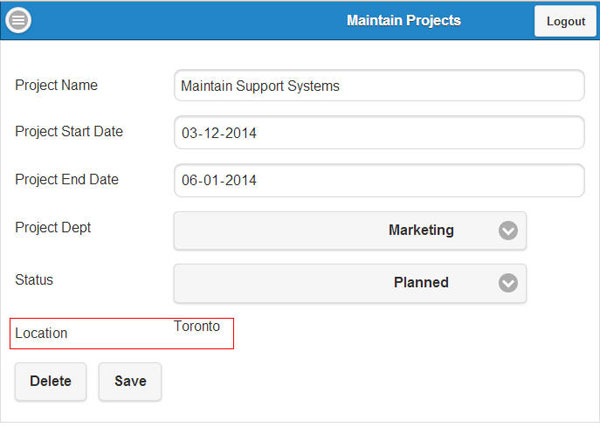Click the Project End Date label

coord(67,180)
